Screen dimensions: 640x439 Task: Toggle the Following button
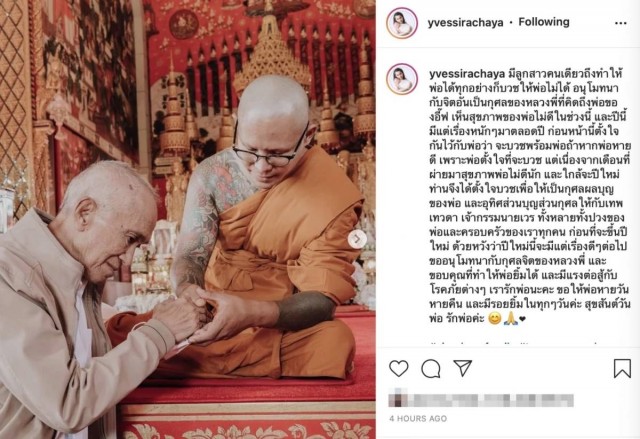point(544,22)
